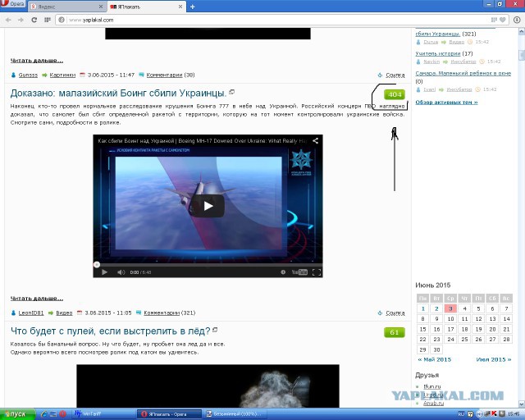Screen dimensions: 525x420
Task: Close the ЯПлакалъ tab
Action: (x=180, y=7)
